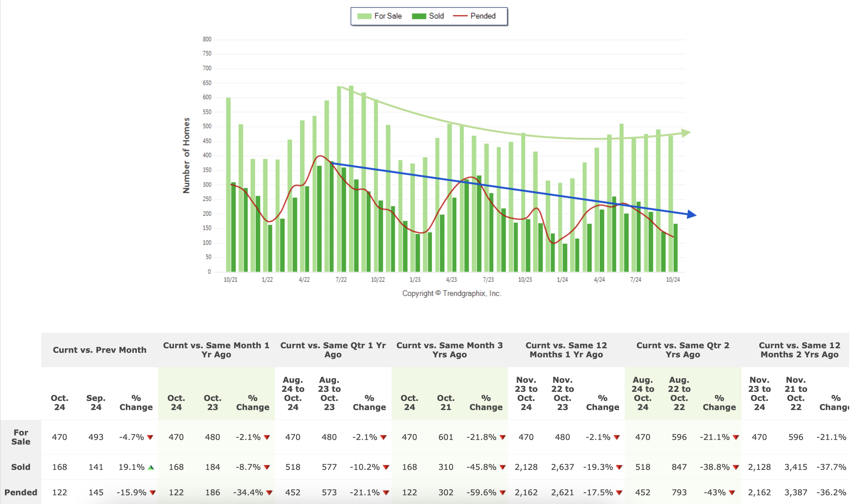Click red down arrow next to -43%
The image size is (862, 504).
(x=732, y=493)
